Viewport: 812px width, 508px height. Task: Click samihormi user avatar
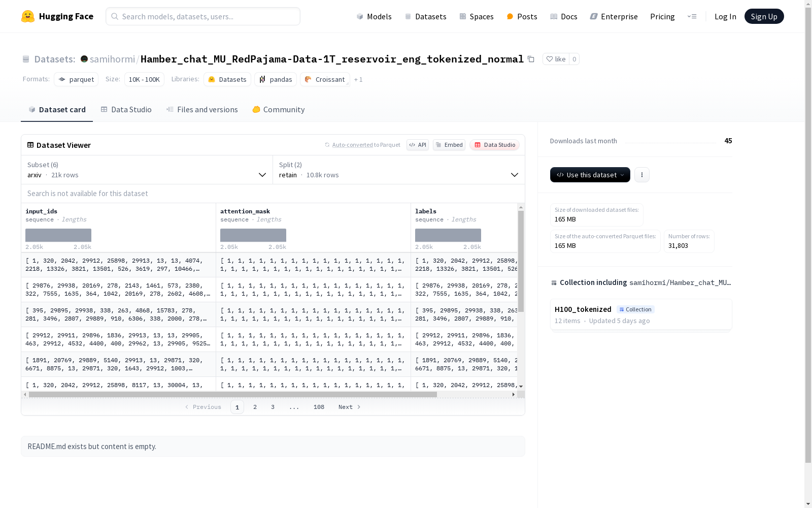[84, 59]
